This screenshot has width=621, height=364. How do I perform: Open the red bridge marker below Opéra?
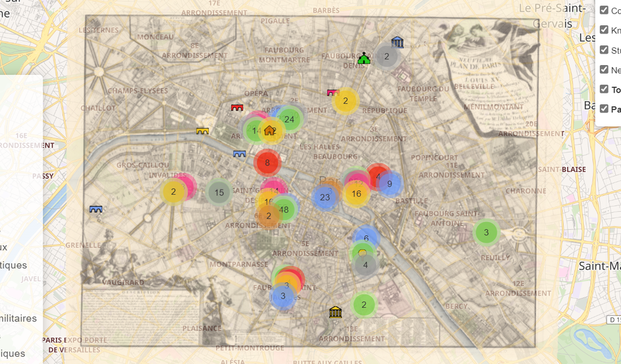click(x=237, y=107)
